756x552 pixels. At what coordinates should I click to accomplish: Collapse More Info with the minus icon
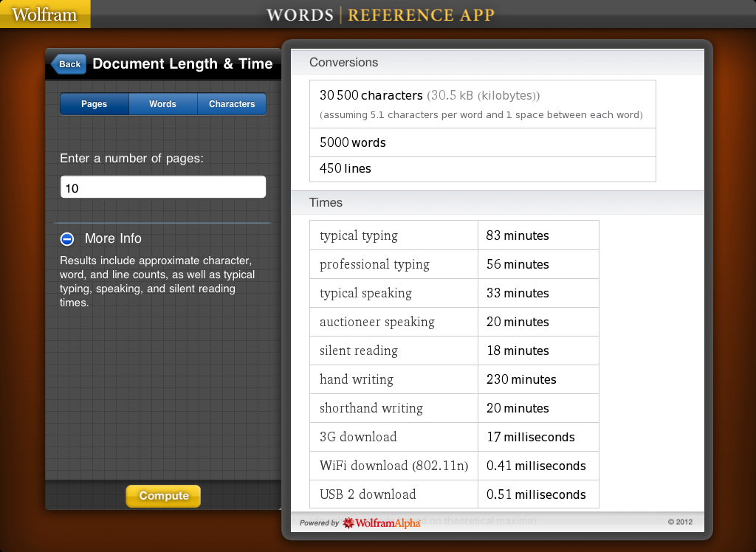click(67, 238)
